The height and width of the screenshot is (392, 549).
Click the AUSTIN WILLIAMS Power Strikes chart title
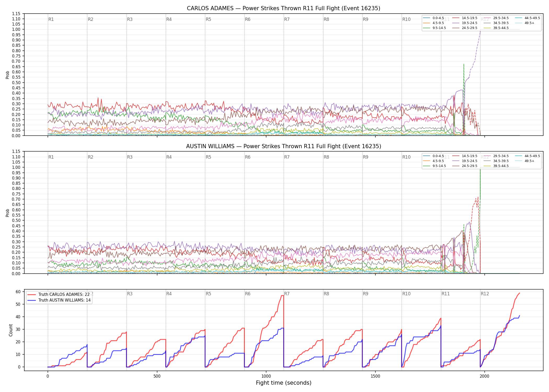pos(283,146)
